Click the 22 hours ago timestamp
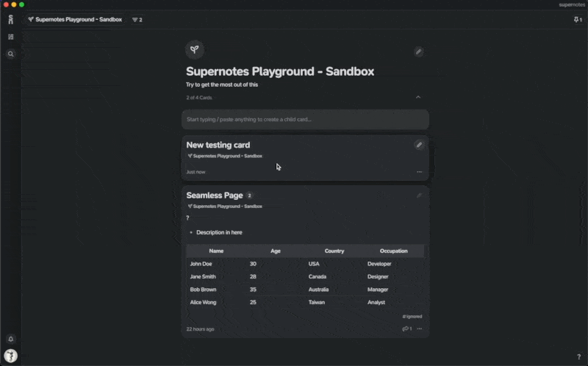The height and width of the screenshot is (366, 588). [200, 329]
